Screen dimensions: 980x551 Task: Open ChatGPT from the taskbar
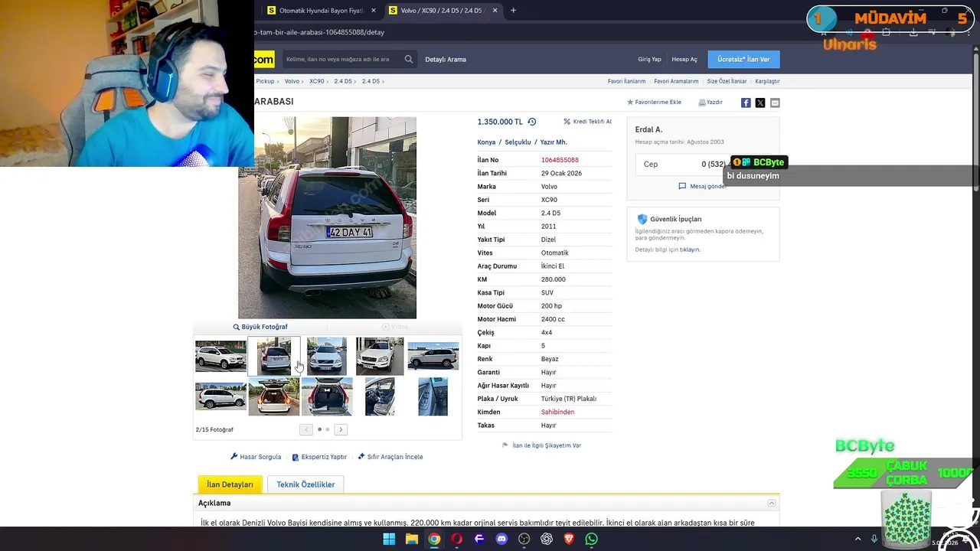(x=547, y=539)
